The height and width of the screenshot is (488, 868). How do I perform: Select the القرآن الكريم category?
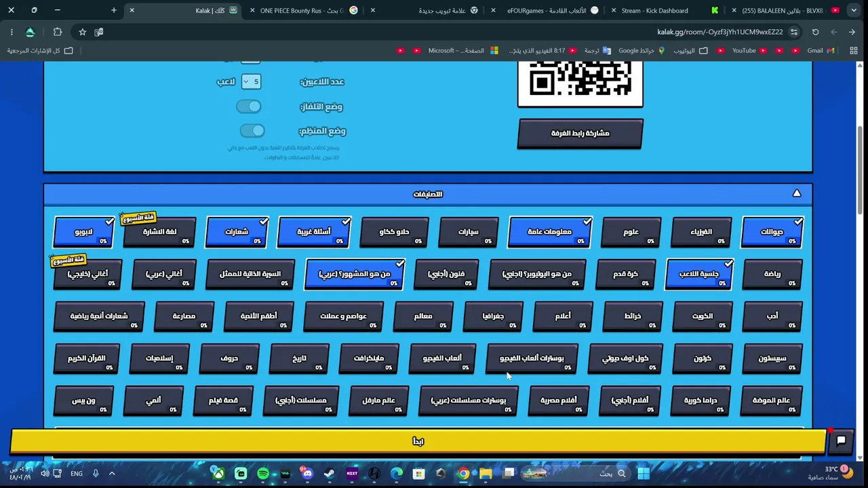[87, 358]
